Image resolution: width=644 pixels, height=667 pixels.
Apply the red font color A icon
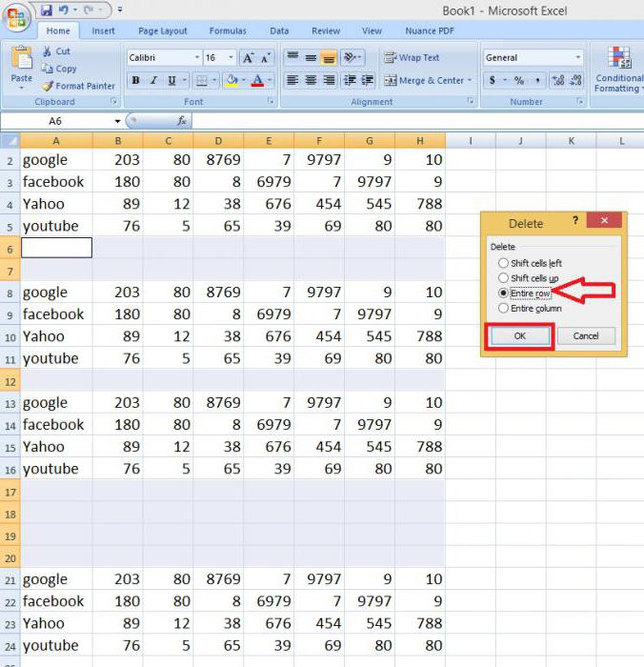258,80
